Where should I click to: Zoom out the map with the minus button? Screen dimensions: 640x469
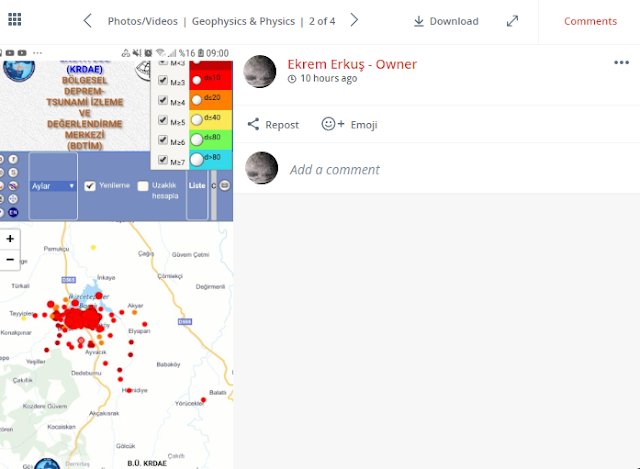[10, 260]
